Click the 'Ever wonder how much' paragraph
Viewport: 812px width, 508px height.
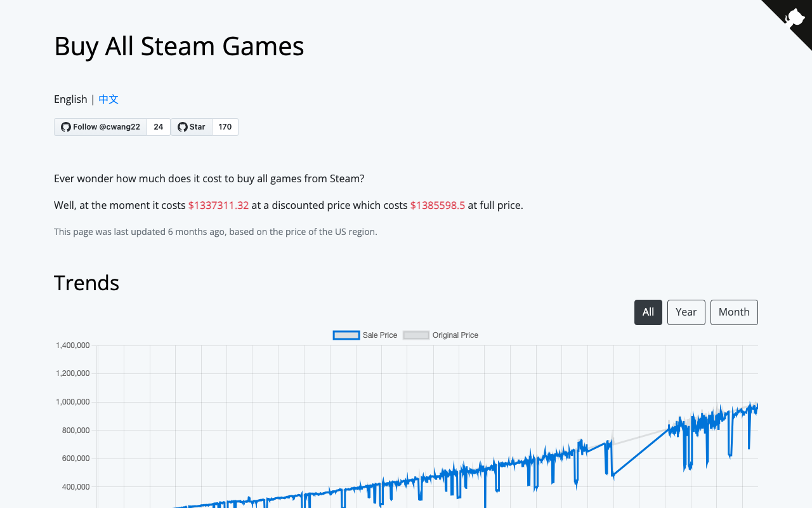tap(209, 178)
